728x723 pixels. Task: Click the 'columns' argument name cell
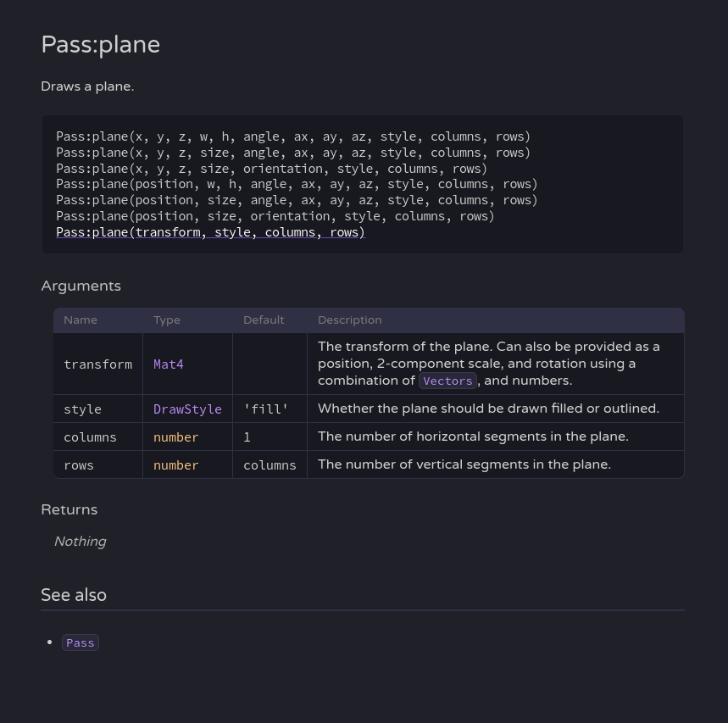coord(98,437)
